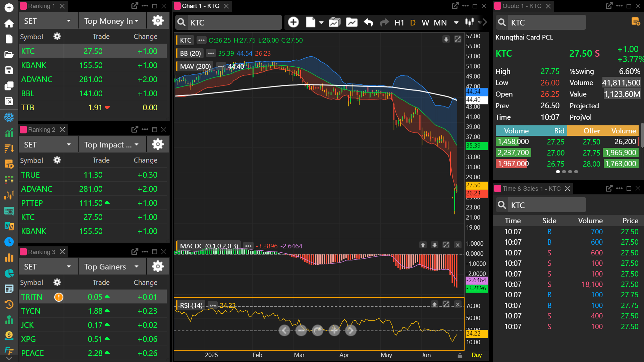The height and width of the screenshot is (362, 644).
Task: Open the chart folder icon in chart toolbar
Action: click(x=334, y=22)
